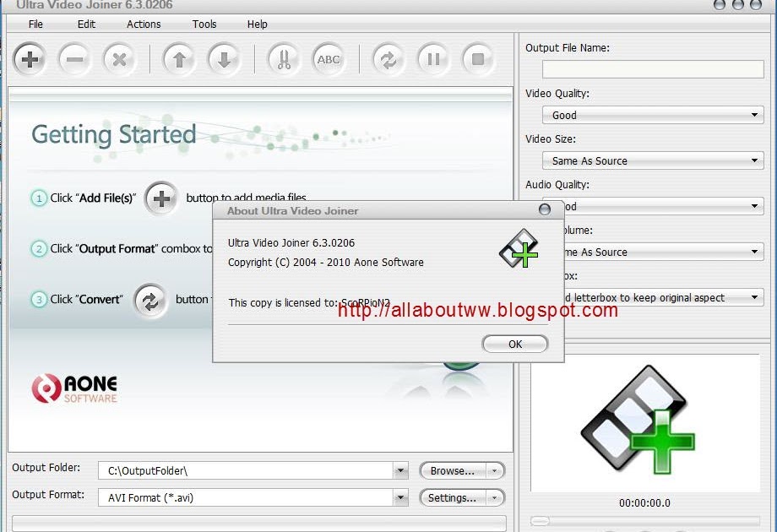This screenshot has width=777, height=532.
Task: Open the Tools menu
Action: (204, 24)
